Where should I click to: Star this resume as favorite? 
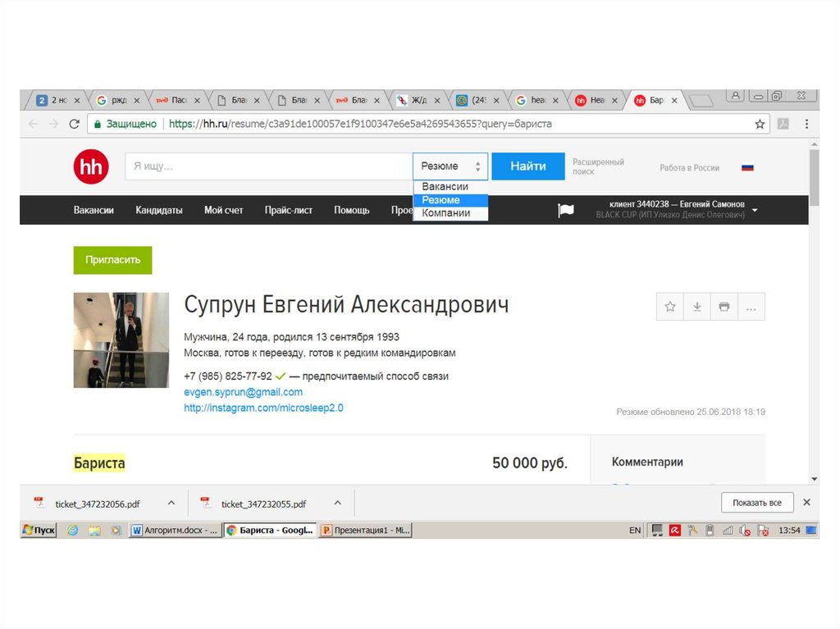pos(670,307)
